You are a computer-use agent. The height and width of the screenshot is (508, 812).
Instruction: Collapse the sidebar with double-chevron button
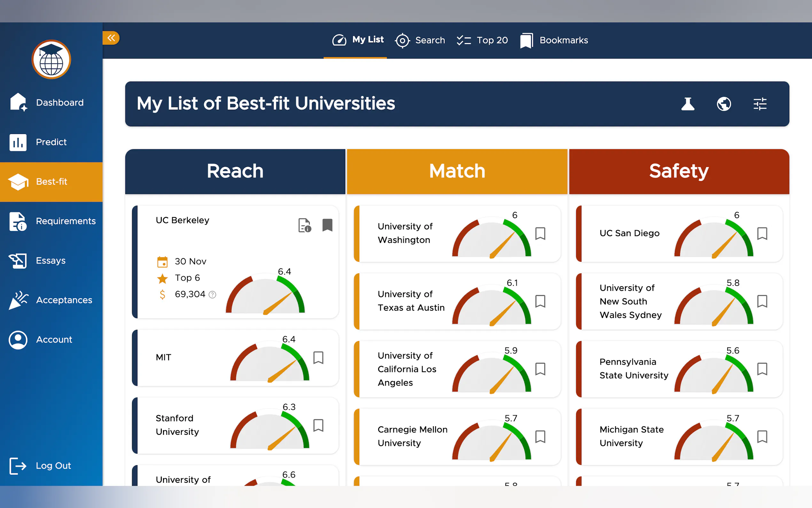(111, 38)
